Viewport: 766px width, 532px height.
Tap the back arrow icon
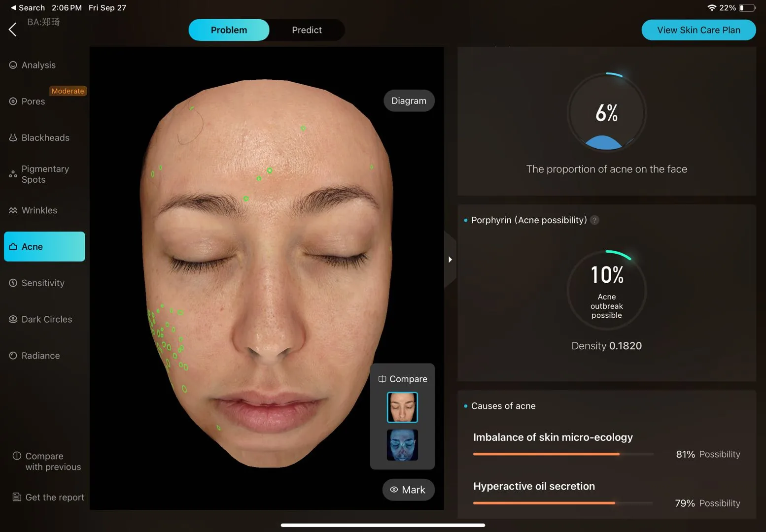[13, 30]
